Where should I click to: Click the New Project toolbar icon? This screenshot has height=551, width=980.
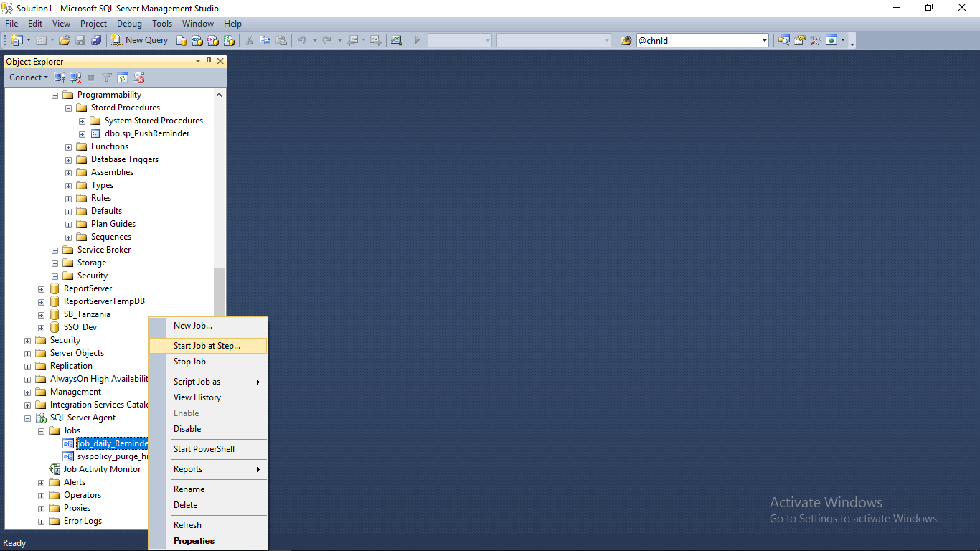(x=17, y=40)
